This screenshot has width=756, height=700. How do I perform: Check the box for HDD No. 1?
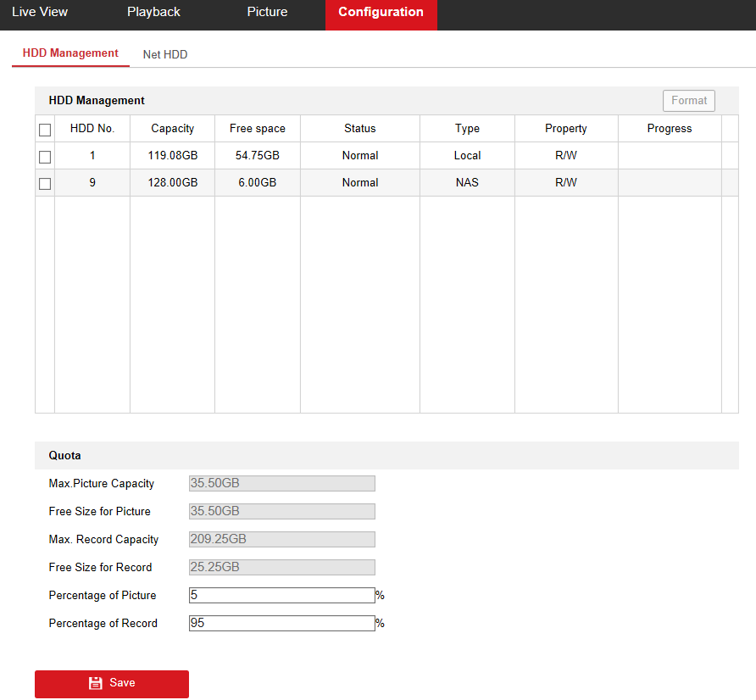pos(45,157)
